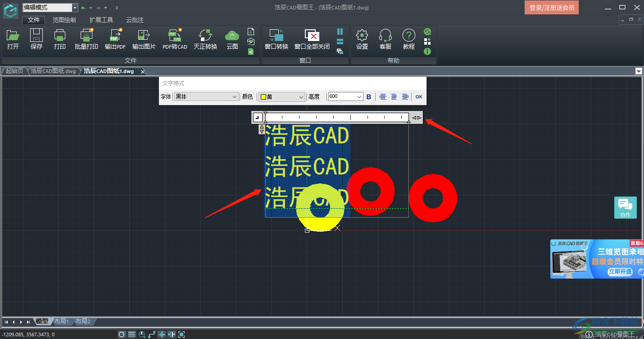Switch to the 起始页 document tab
The width and height of the screenshot is (644, 339).
(x=14, y=71)
